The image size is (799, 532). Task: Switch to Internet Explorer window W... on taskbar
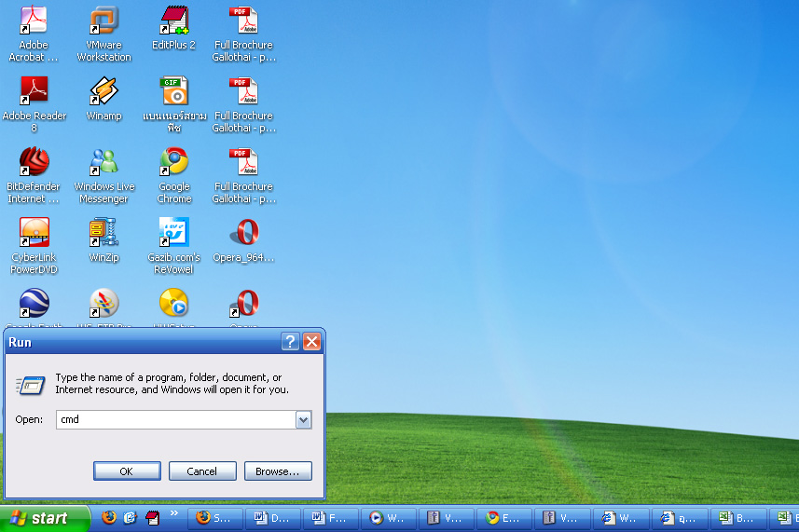620,518
